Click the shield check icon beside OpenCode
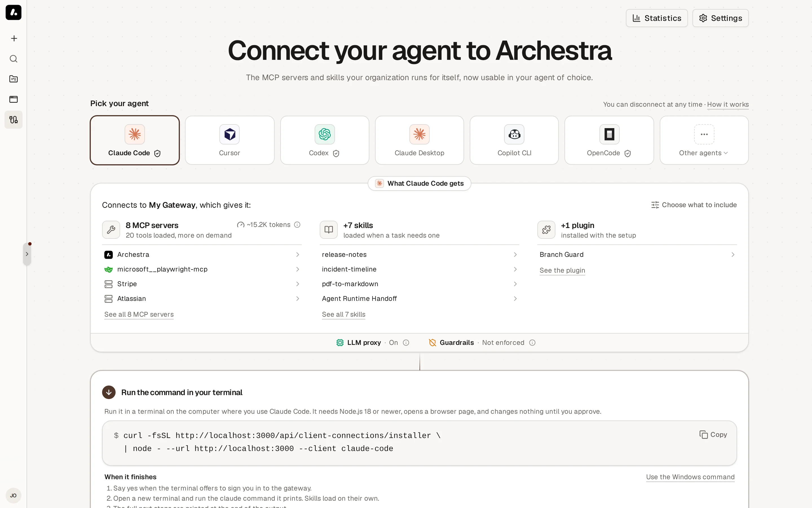Image resolution: width=812 pixels, height=508 pixels. point(627,154)
